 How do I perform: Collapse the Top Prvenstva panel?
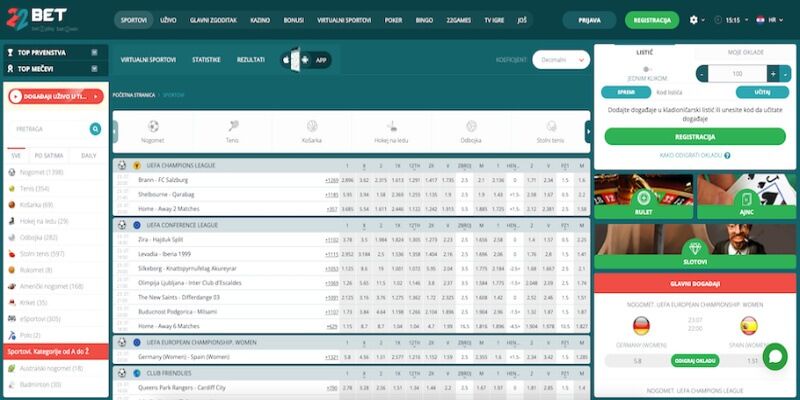94,53
